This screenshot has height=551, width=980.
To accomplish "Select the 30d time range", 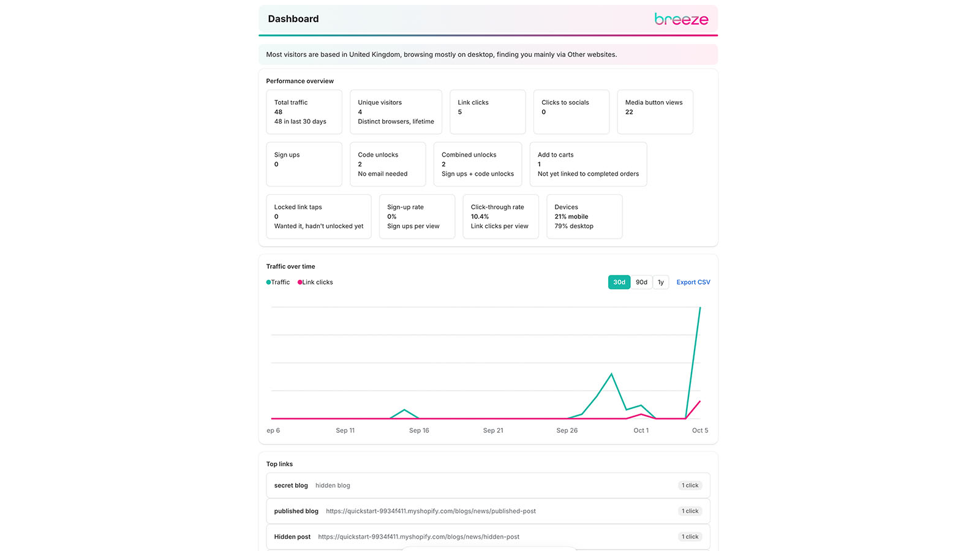I will click(x=619, y=282).
